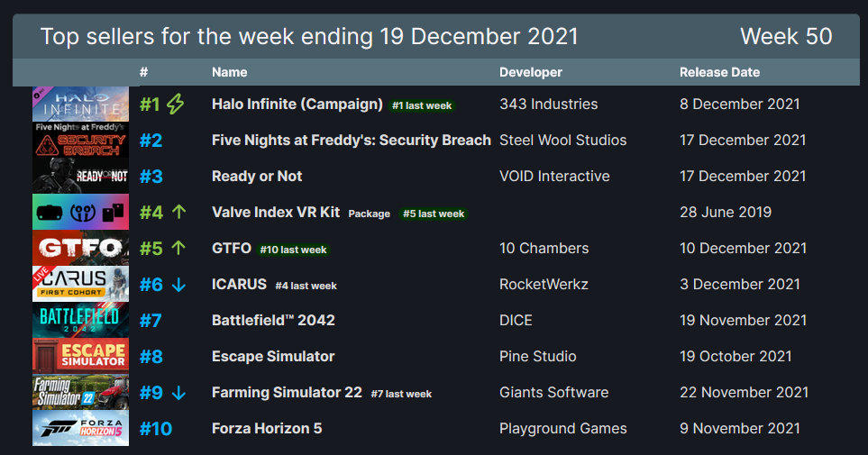
Task: Click the '#10 last week' badge for GTFO
Action: (294, 250)
